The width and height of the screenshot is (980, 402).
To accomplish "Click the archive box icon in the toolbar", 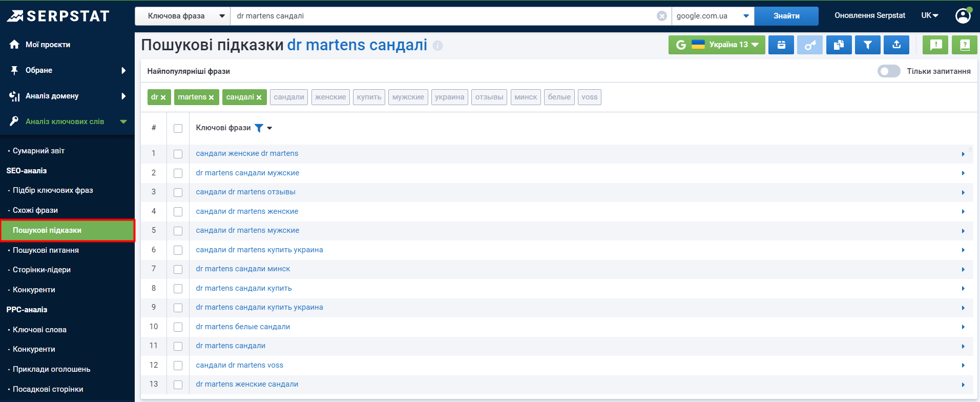I will coord(781,45).
